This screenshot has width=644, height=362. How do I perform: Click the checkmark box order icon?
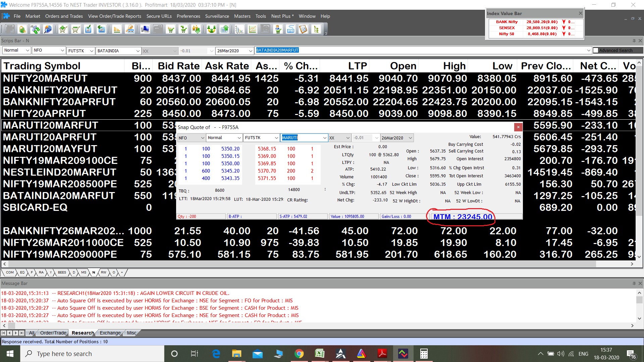click(x=88, y=29)
